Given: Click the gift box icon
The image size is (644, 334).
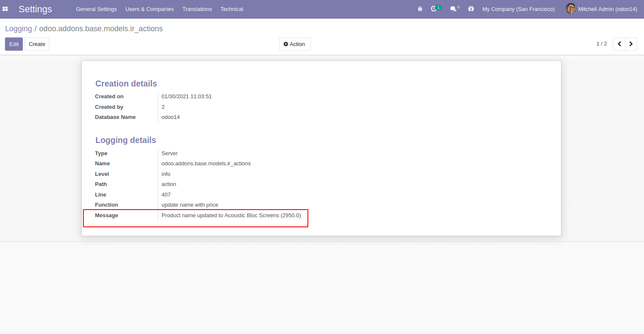Looking at the screenshot, I should tap(471, 9).
